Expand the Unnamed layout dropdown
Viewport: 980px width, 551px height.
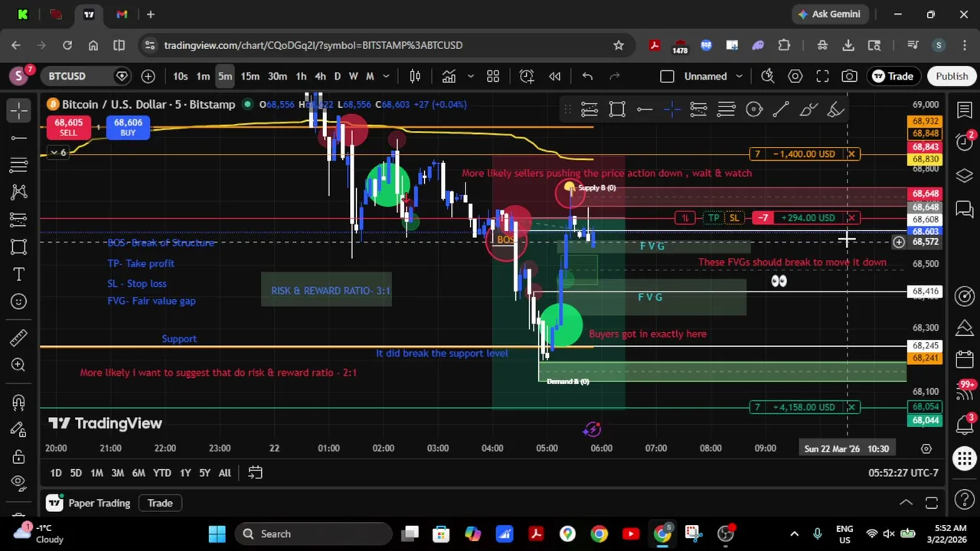739,76
